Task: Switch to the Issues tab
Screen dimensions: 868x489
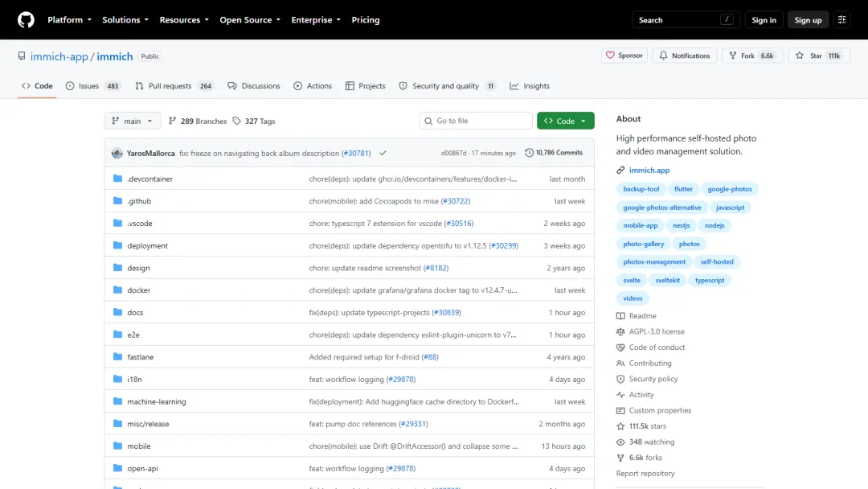Action: click(x=93, y=86)
